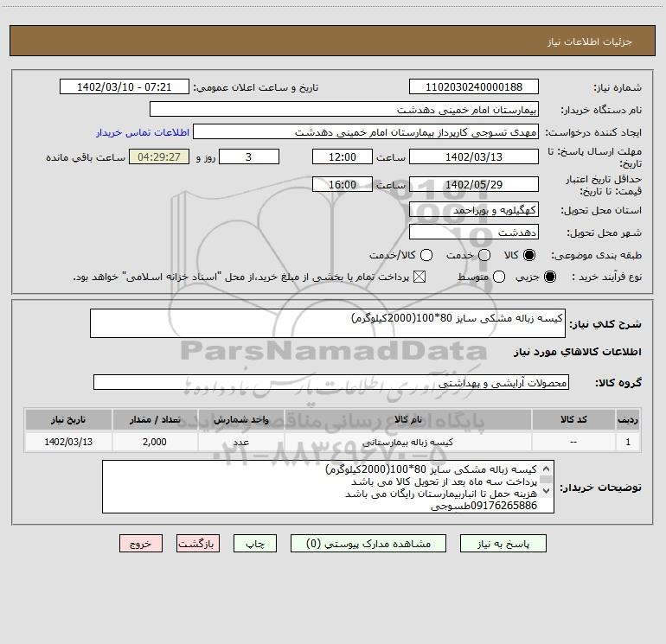Click the توضیحات خریدار text area
The height and width of the screenshot is (644, 666).
328,487
